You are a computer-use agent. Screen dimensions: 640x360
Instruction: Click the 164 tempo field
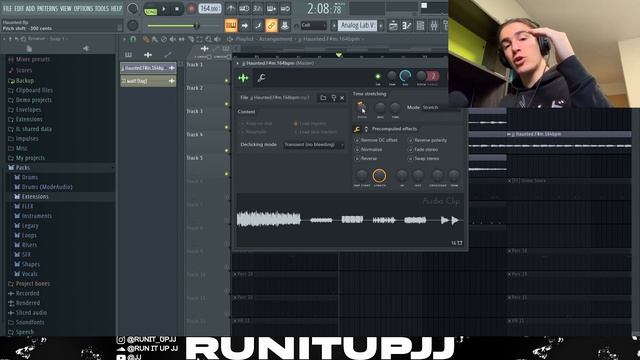(x=210, y=9)
